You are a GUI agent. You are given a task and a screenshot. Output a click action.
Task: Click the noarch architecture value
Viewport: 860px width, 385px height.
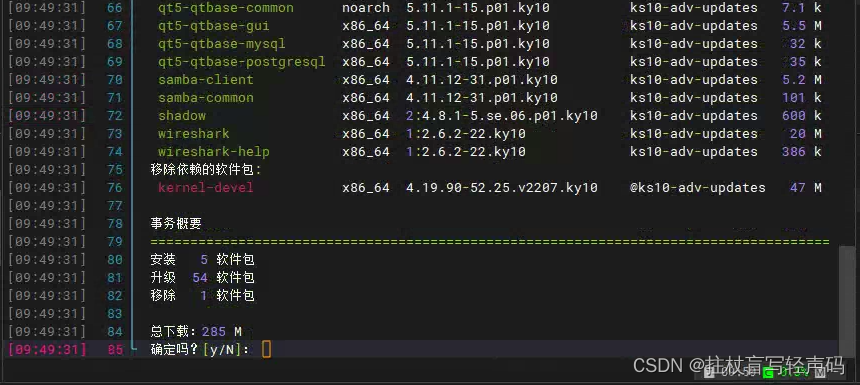[x=366, y=8]
